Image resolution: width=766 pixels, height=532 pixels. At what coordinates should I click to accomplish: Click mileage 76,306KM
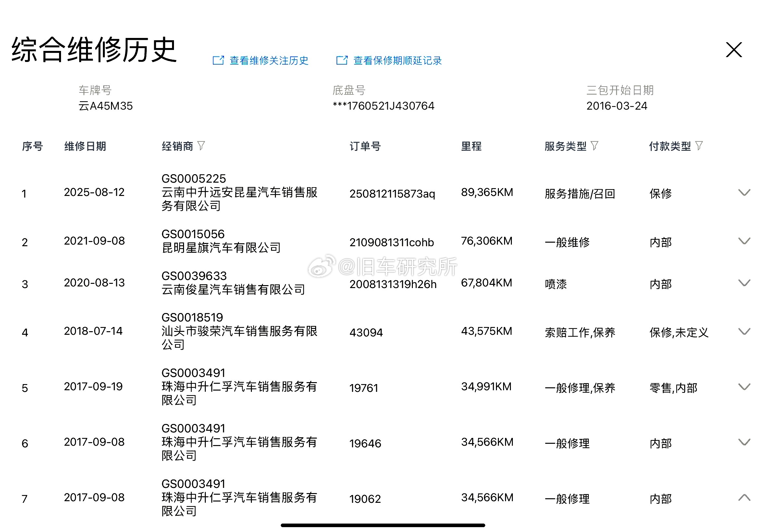coord(487,241)
